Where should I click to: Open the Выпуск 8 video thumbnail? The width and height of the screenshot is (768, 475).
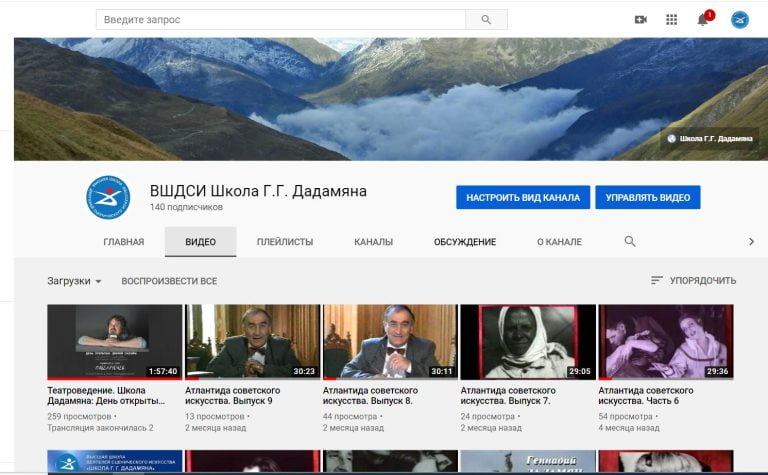pyautogui.click(x=390, y=342)
